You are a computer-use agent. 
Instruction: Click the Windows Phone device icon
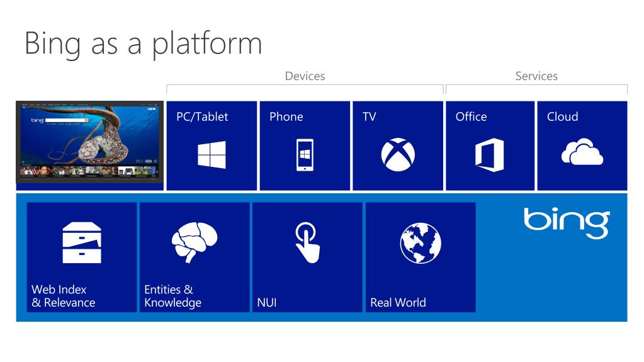305,155
